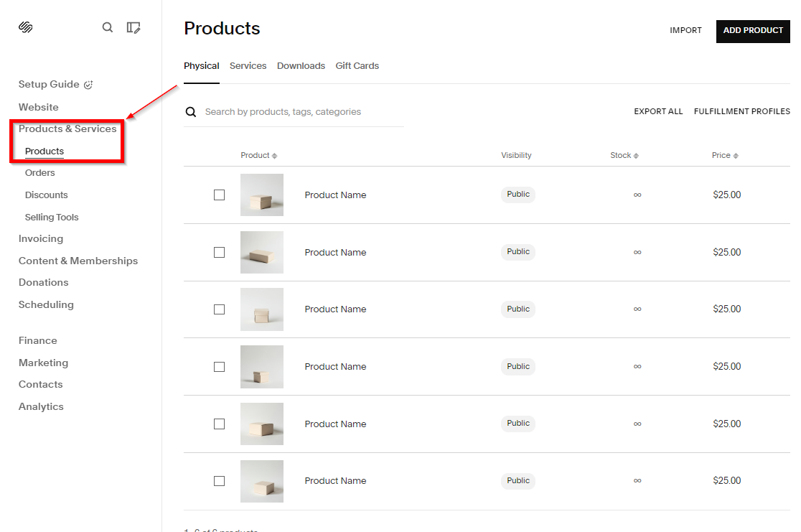Open FULFILLMENT PROFILES
The height and width of the screenshot is (532, 801).
[741, 111]
